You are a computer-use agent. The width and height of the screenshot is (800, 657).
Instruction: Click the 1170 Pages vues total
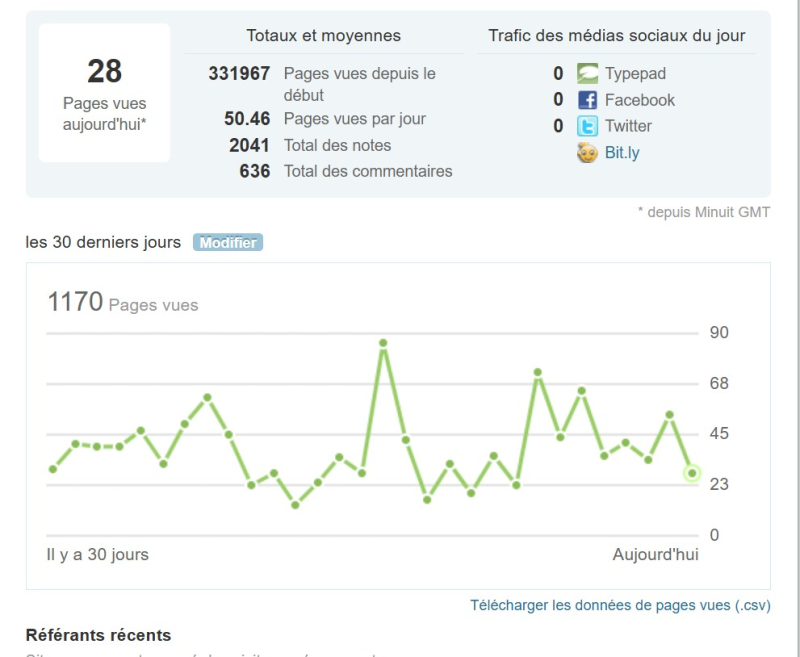tap(122, 302)
